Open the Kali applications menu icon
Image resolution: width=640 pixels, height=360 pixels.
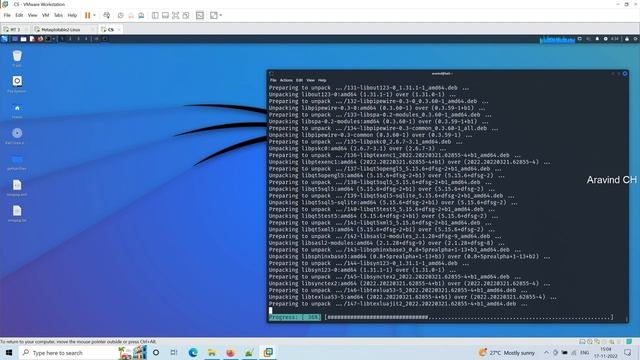pos(4,39)
